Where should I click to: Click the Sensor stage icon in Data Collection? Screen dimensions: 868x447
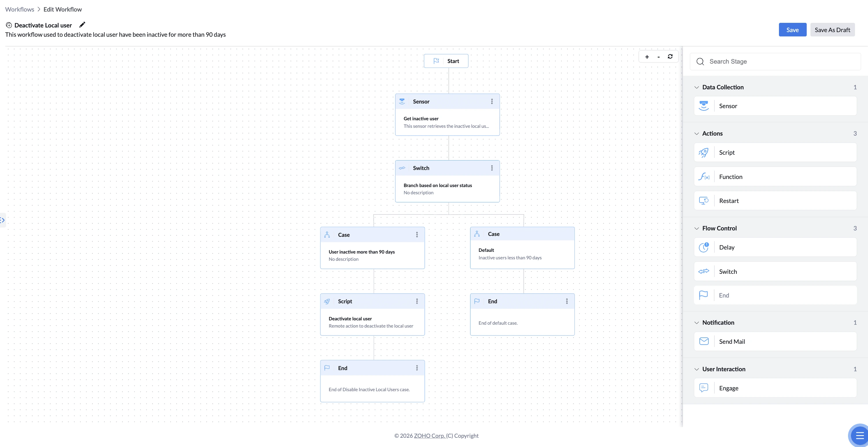[x=703, y=106]
